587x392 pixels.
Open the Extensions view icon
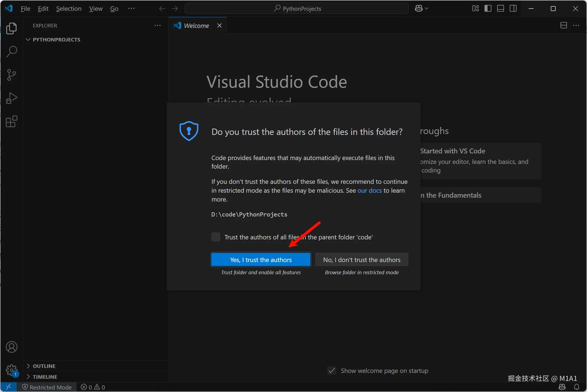pos(11,121)
